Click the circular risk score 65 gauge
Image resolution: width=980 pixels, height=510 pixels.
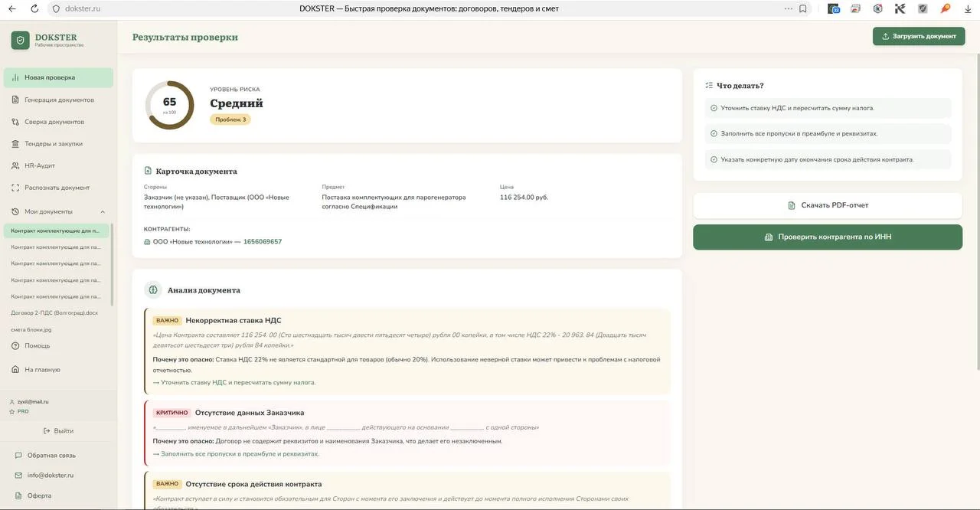coord(170,105)
